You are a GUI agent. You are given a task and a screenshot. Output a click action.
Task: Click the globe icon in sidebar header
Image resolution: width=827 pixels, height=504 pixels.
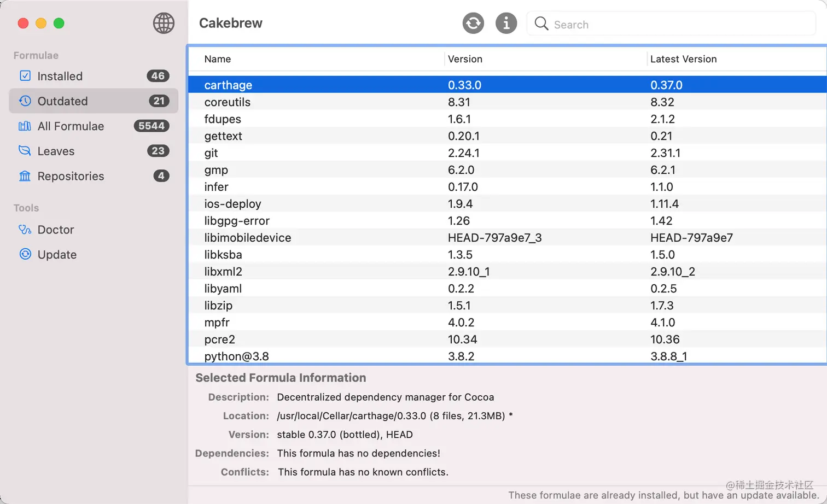click(164, 23)
